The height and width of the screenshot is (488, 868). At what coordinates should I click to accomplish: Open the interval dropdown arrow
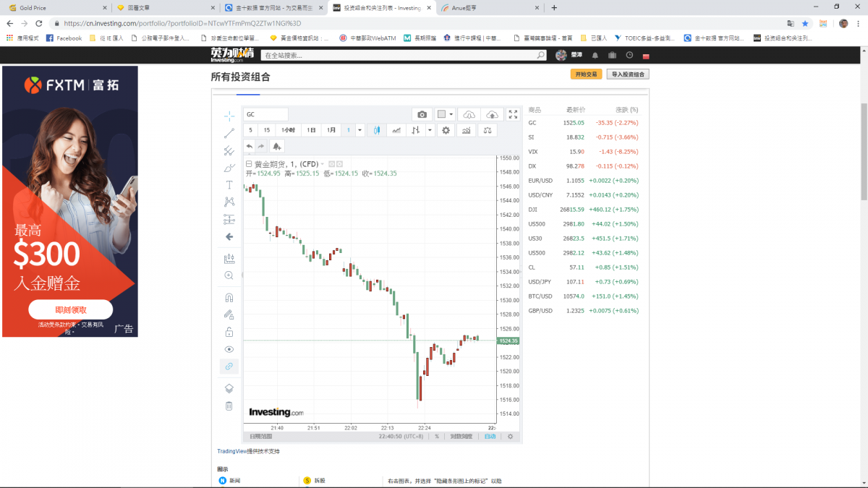click(360, 130)
